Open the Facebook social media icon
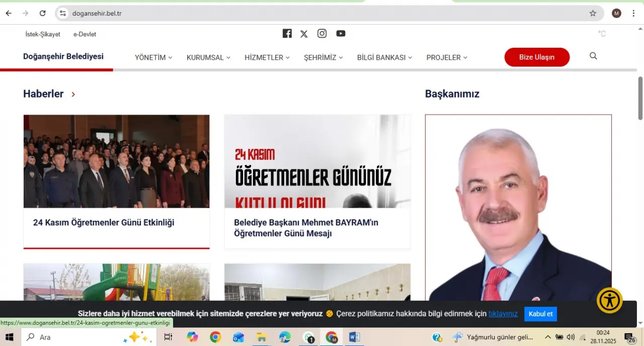644x346 pixels. pos(287,34)
